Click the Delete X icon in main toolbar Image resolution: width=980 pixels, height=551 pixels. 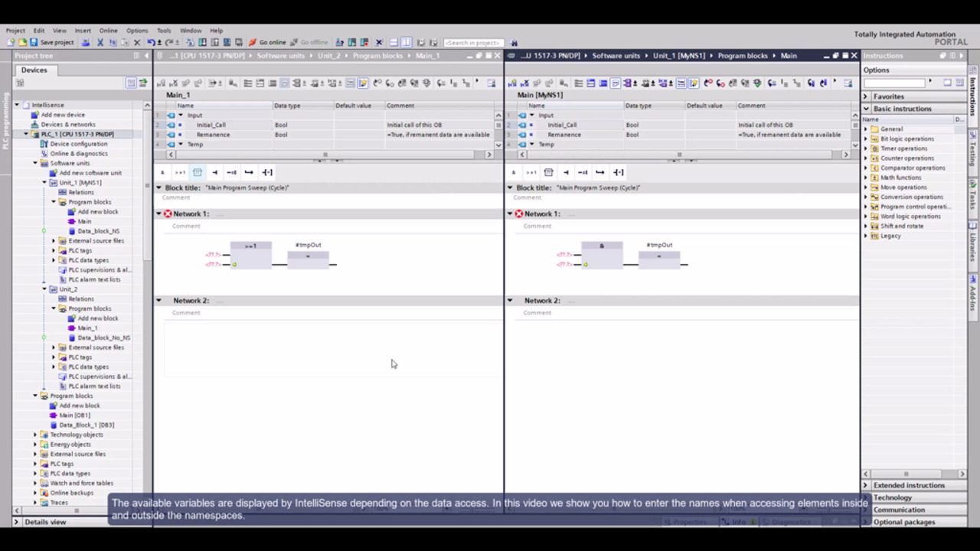(x=137, y=43)
